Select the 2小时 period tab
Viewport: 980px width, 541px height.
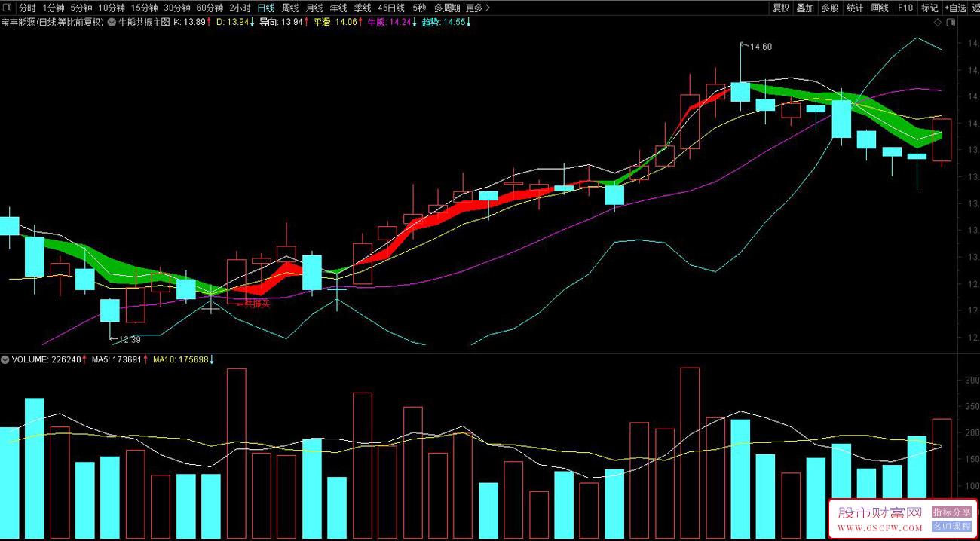240,8
